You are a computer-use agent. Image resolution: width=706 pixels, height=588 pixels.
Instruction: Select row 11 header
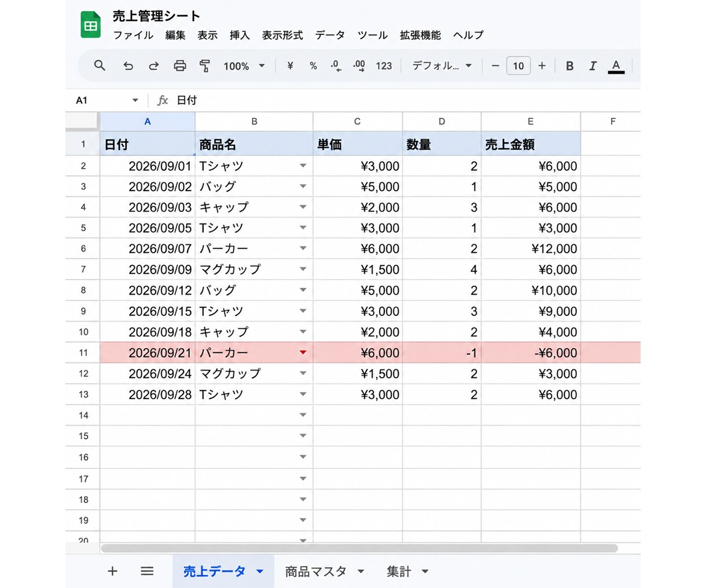pyautogui.click(x=83, y=352)
